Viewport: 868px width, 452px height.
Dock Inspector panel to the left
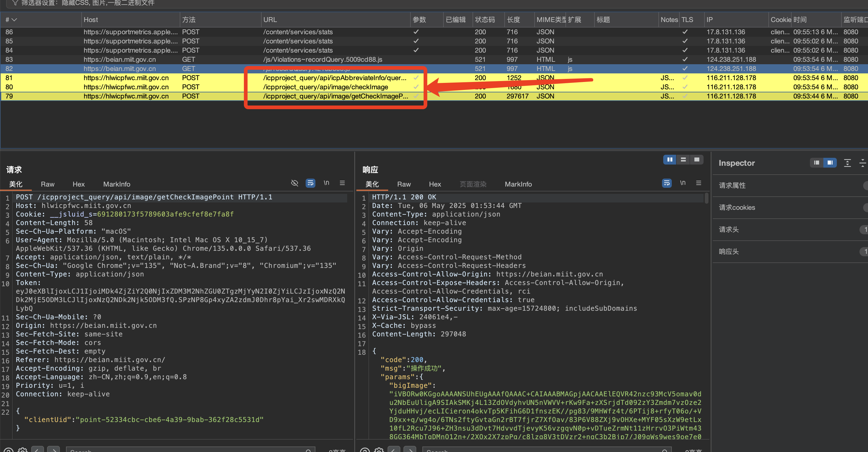coord(816,163)
